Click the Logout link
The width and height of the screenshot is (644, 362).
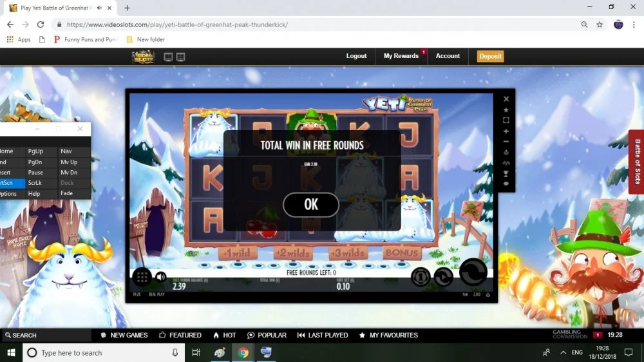[356, 56]
